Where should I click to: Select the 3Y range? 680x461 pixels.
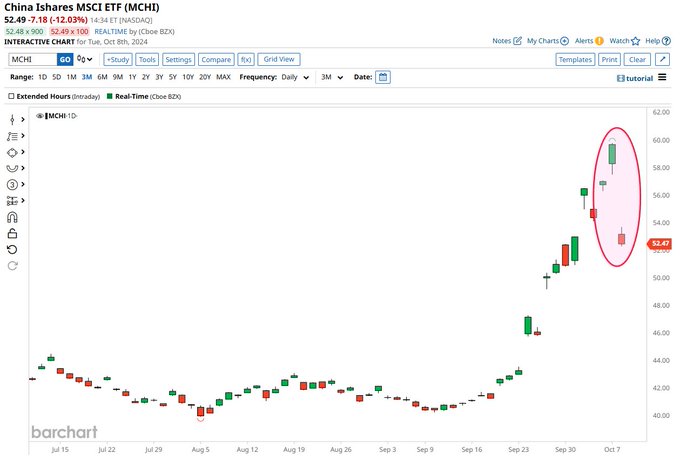159,77
